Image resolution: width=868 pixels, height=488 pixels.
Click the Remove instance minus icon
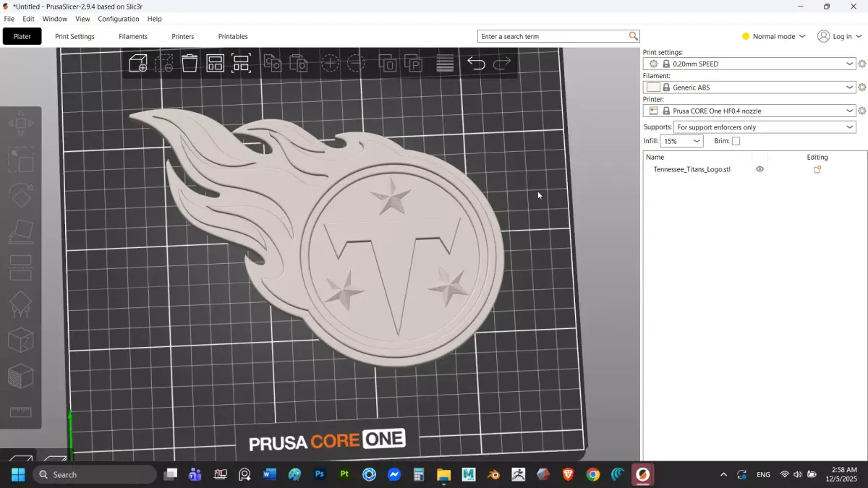pos(356,64)
